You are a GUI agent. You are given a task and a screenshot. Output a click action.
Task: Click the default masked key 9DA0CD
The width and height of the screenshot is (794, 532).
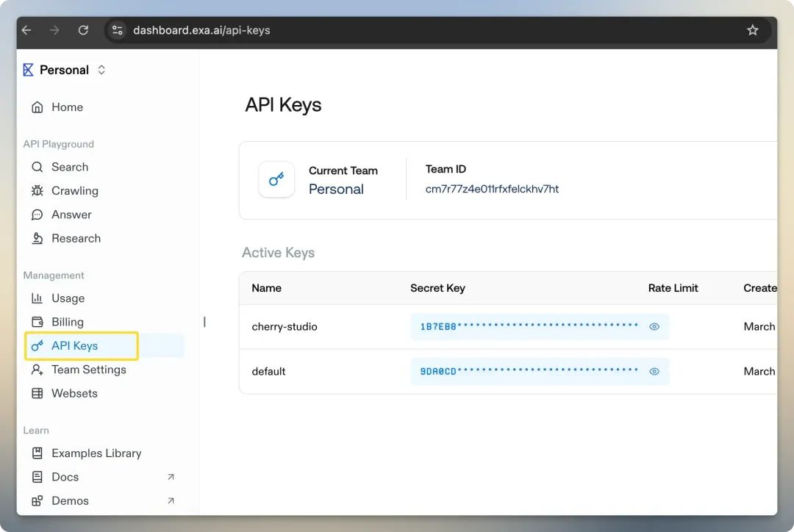point(529,371)
